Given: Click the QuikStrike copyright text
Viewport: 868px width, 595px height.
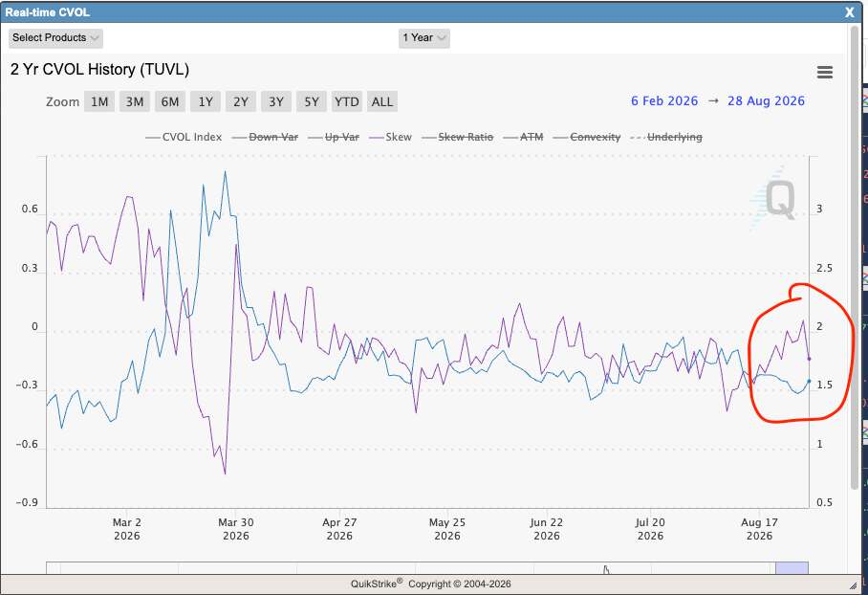Looking at the screenshot, I should point(431,584).
